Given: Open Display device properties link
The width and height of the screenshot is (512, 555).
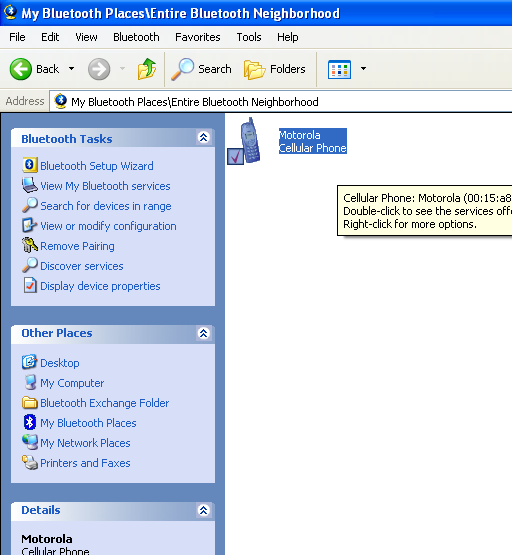Looking at the screenshot, I should coord(100,286).
